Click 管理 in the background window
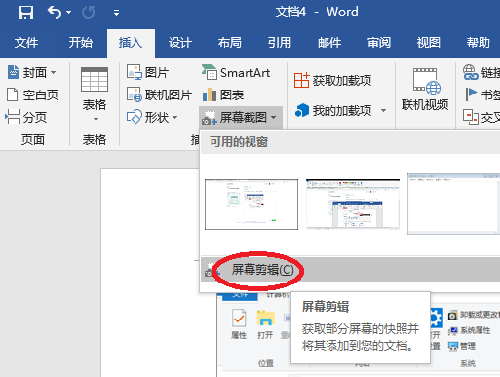Viewport: 500px width, 377px height. coord(462,346)
